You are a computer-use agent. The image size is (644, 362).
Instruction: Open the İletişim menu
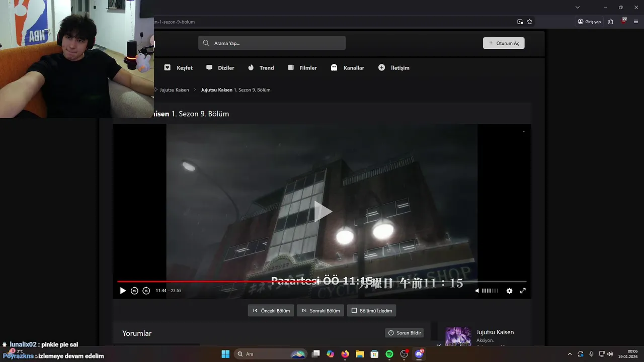click(x=394, y=68)
